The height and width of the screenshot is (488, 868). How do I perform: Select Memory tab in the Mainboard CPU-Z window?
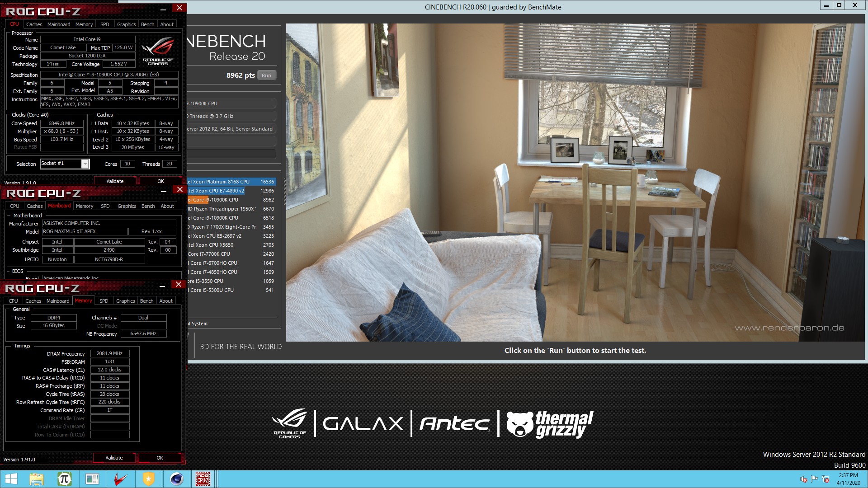(85, 206)
